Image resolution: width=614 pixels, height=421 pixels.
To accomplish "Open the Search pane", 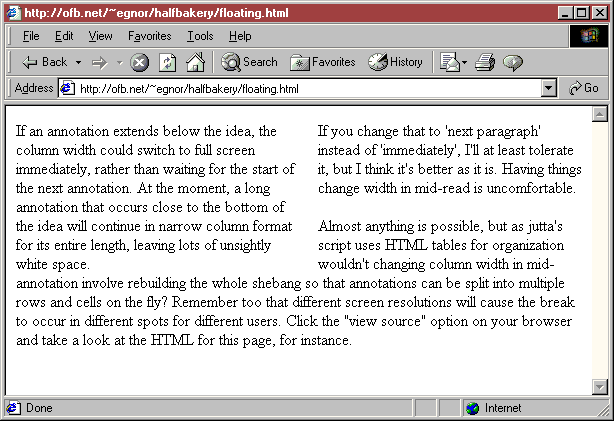I will click(249, 62).
